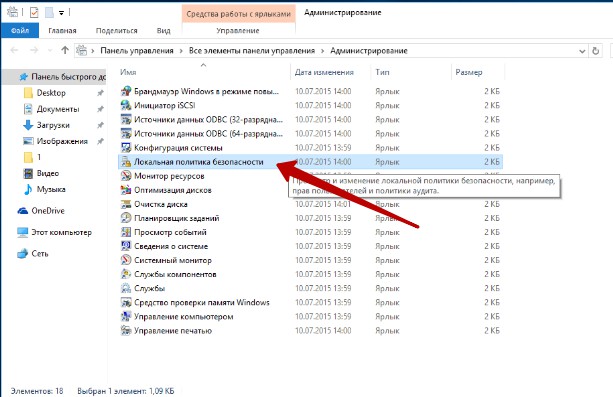Unpin Desktop using its pin icon

click(x=100, y=93)
